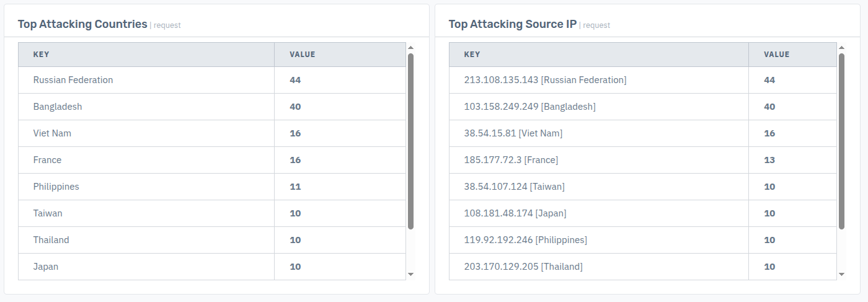Click the Top Attacking Source IP title
The image size is (868, 302).
tap(513, 24)
